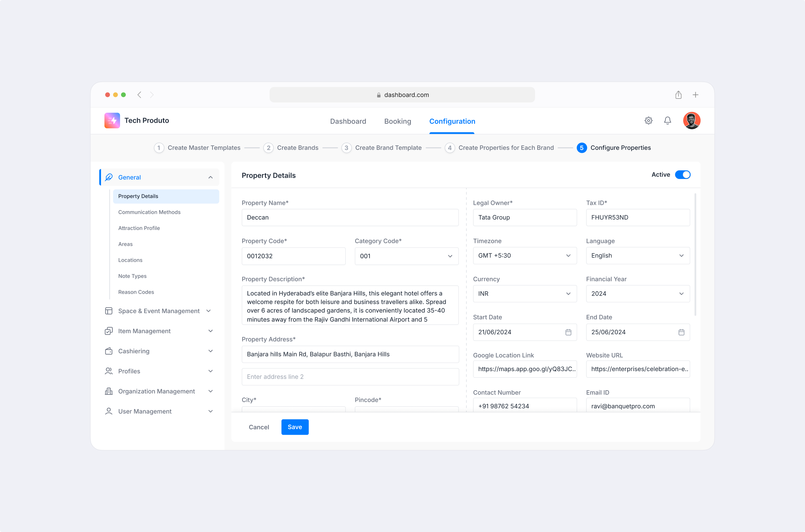Open the Currency dropdown
The image size is (805, 532).
coord(568,293)
